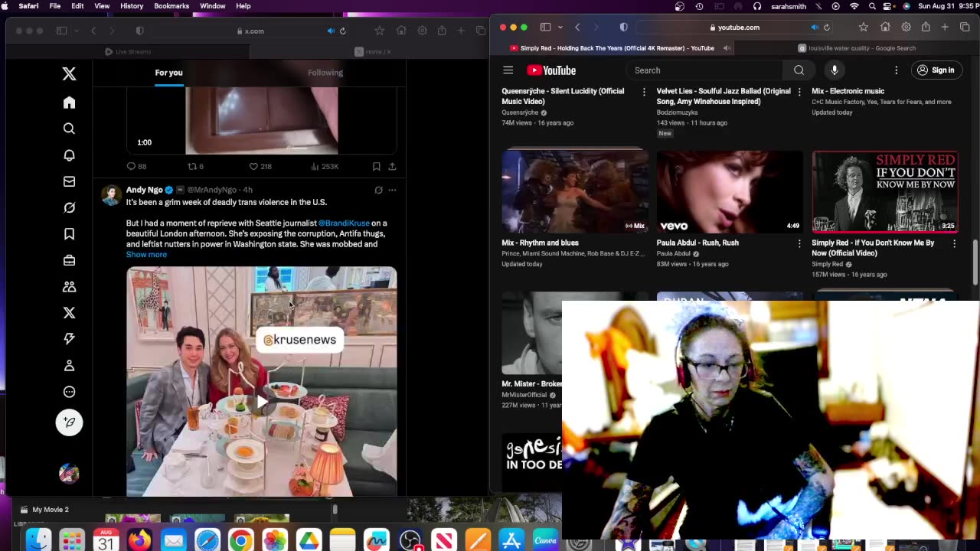Share the youtube.com page from toolbar
980x551 pixels.
(926, 28)
